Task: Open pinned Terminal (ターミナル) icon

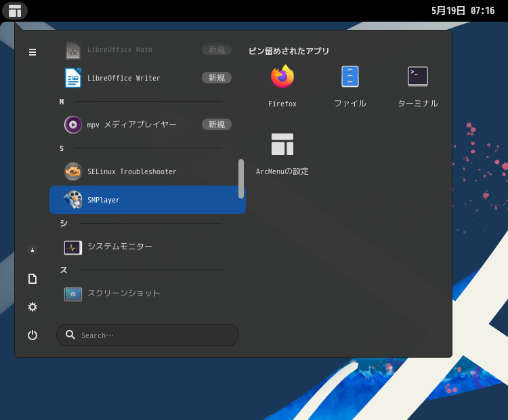Action: click(x=418, y=77)
